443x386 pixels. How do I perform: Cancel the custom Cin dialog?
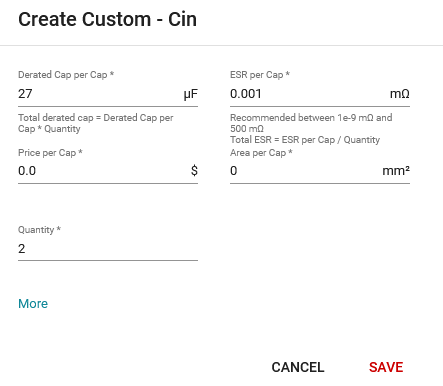298,367
